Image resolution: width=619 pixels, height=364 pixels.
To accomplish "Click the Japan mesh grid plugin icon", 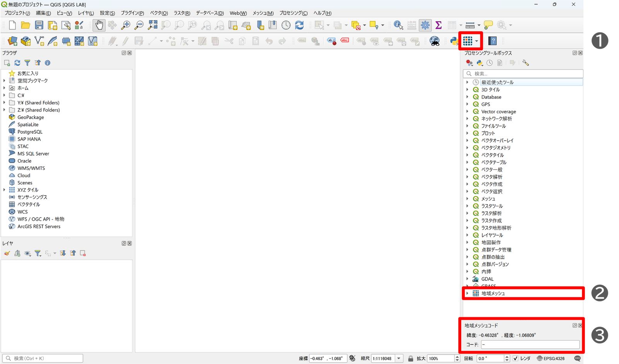I will tap(468, 41).
